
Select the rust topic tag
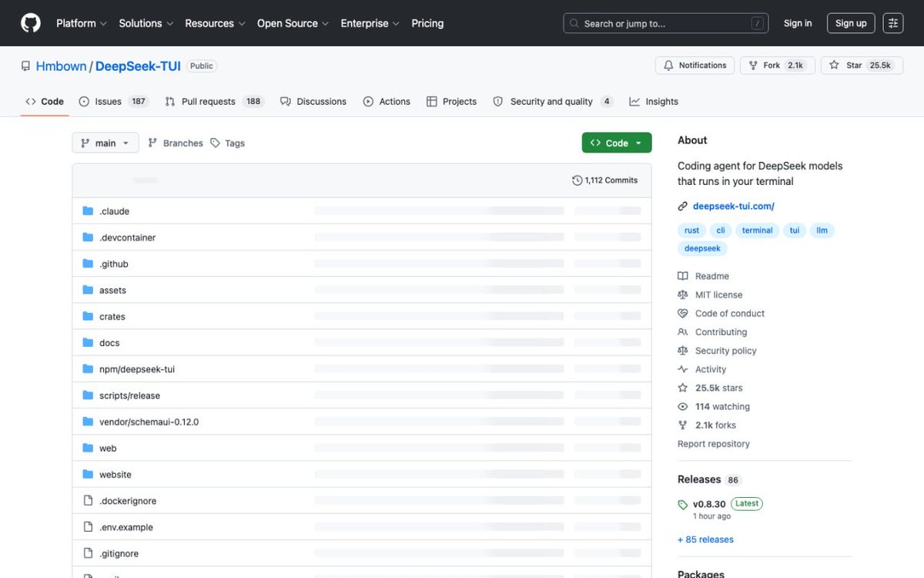click(692, 230)
